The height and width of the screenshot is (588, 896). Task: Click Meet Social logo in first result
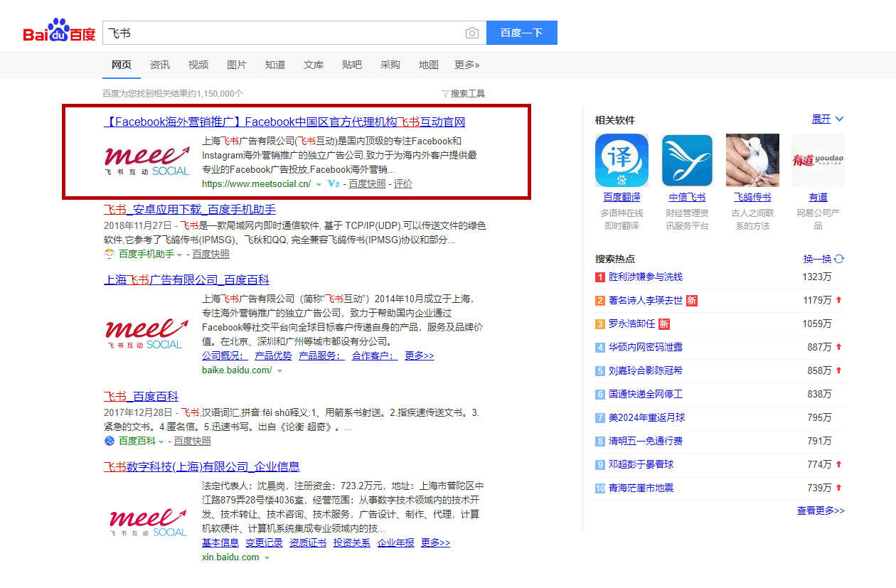tap(148, 160)
